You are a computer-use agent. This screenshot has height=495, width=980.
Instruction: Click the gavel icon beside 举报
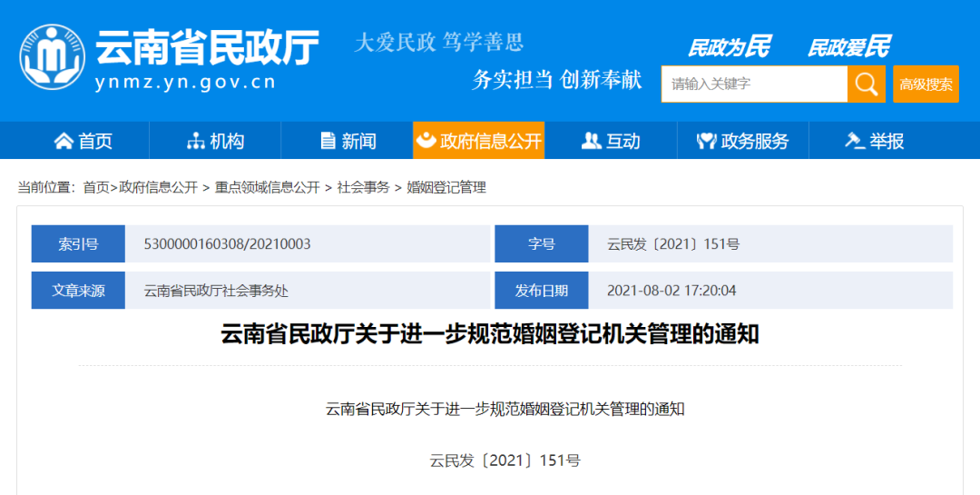(854, 141)
